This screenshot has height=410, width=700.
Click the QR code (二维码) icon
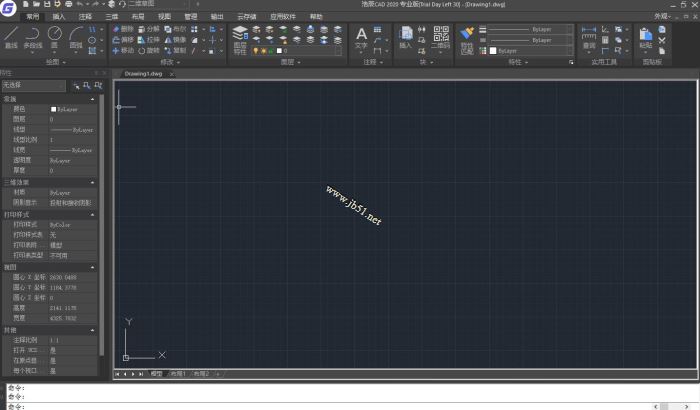441,38
